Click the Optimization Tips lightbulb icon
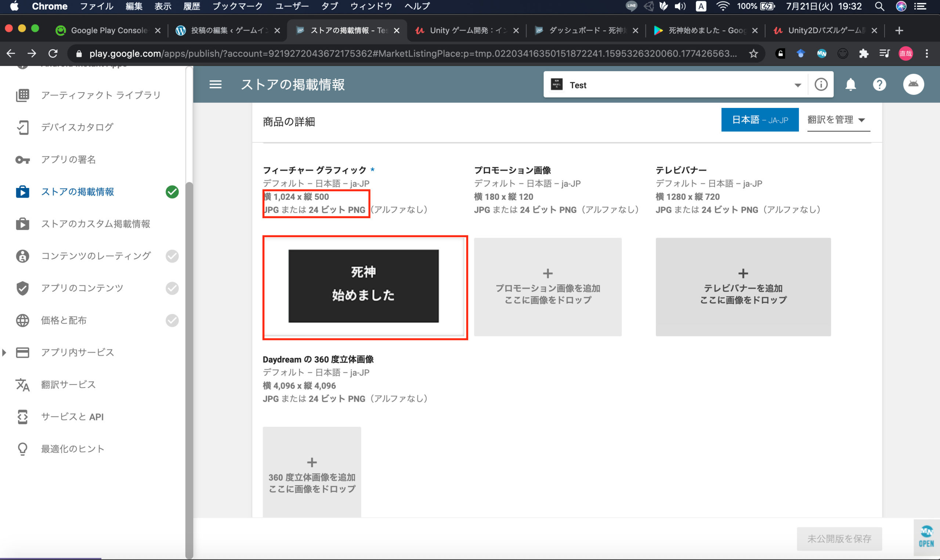Viewport: 940px width, 560px height. click(23, 449)
